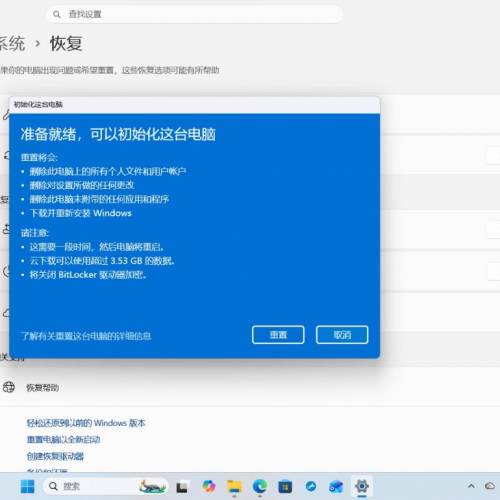Image resolution: width=500 pixels, height=500 pixels.
Task: Open the 创建恢复驱动器 link
Action: (55, 456)
